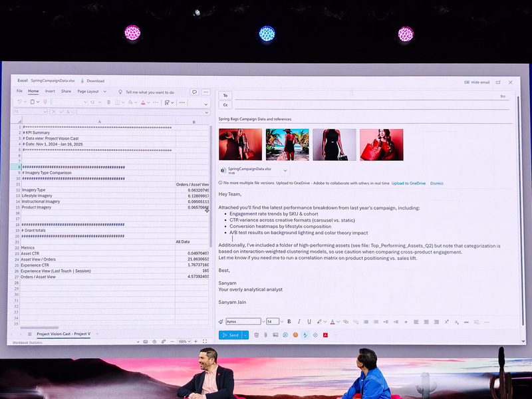Choose the Excel fill color bucket
This screenshot has height=399, width=532.
pyautogui.click(x=130, y=102)
